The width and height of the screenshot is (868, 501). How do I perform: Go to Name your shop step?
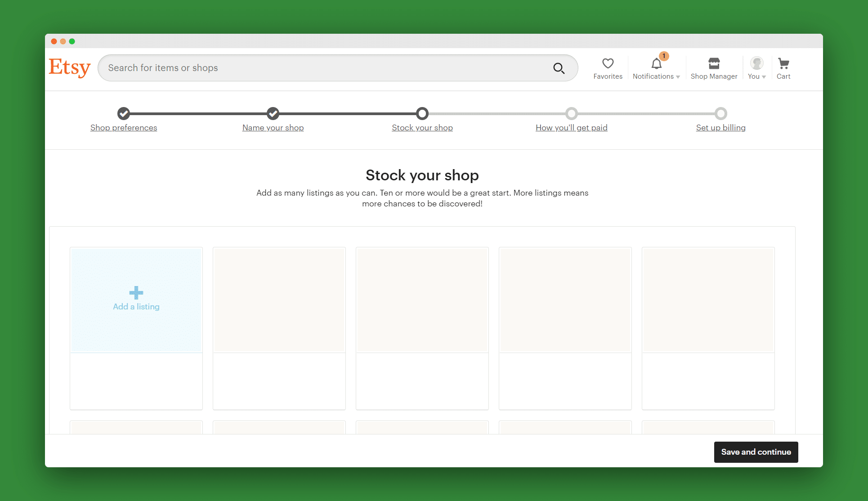(x=273, y=128)
